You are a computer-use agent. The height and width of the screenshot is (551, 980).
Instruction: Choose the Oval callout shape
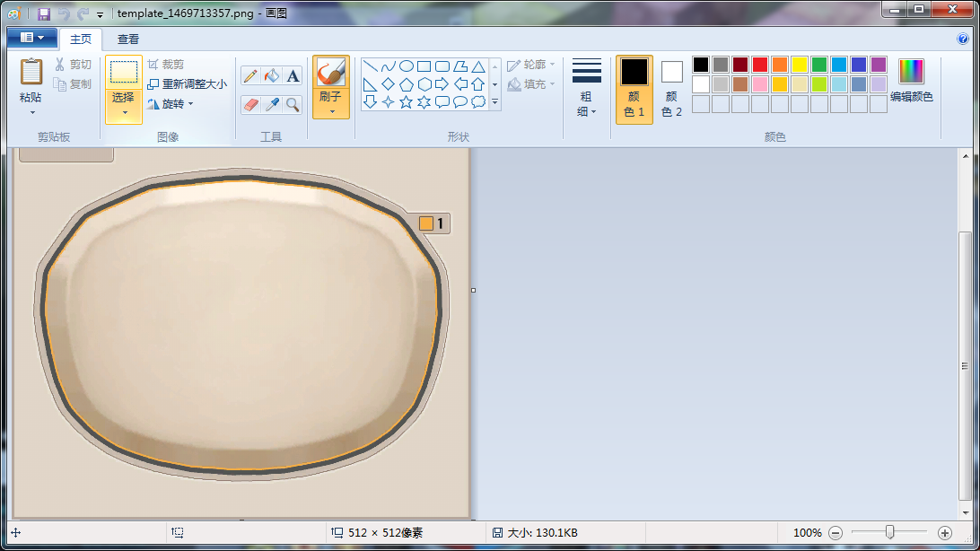(x=460, y=101)
